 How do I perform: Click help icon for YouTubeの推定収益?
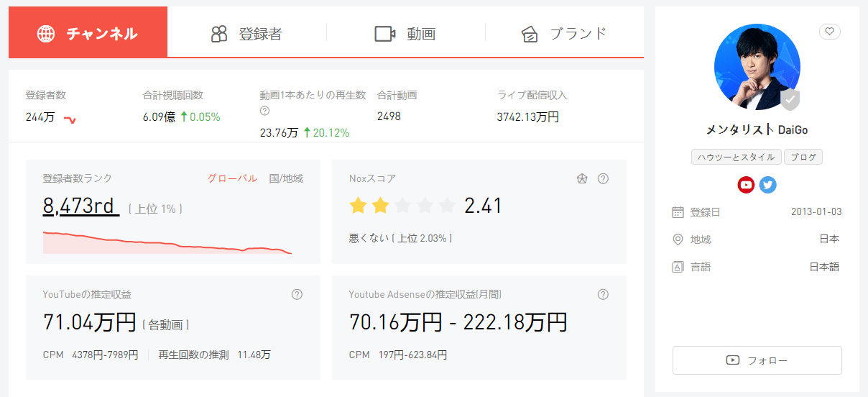point(297,294)
